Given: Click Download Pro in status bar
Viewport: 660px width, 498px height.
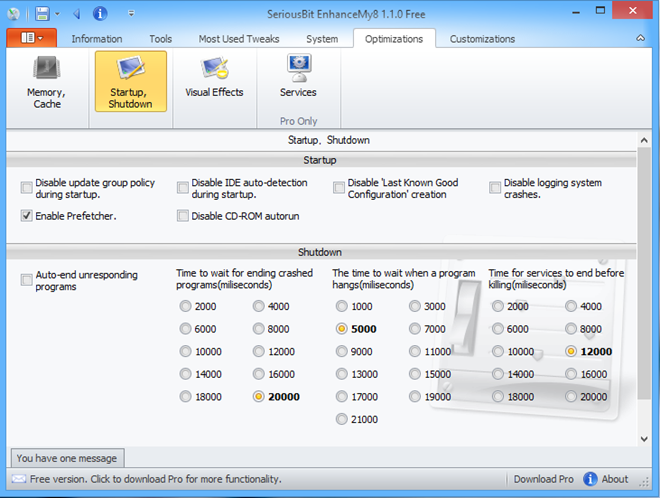Looking at the screenshot, I should pyautogui.click(x=543, y=479).
